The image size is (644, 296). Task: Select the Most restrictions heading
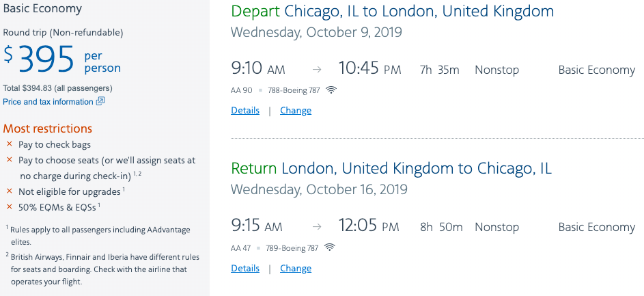(x=48, y=129)
